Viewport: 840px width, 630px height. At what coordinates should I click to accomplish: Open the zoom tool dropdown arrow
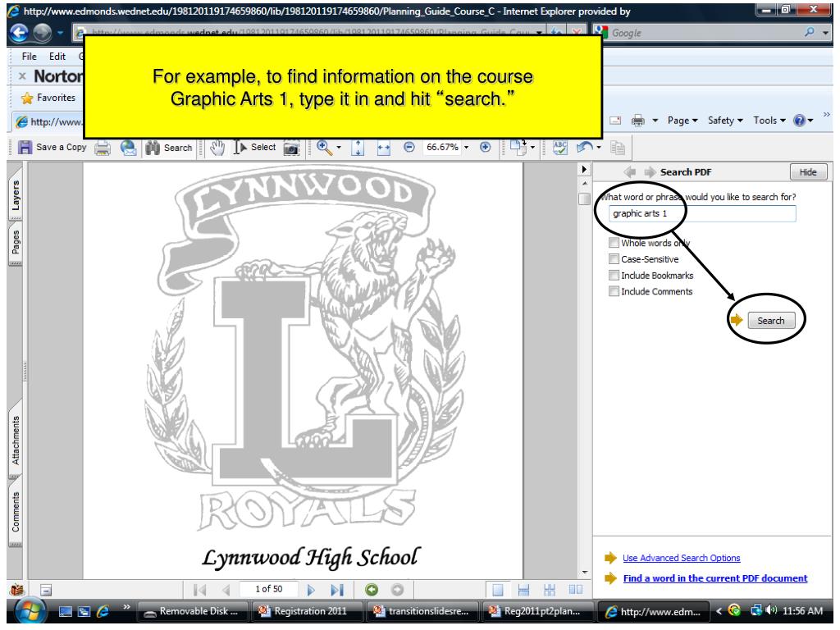(x=339, y=148)
